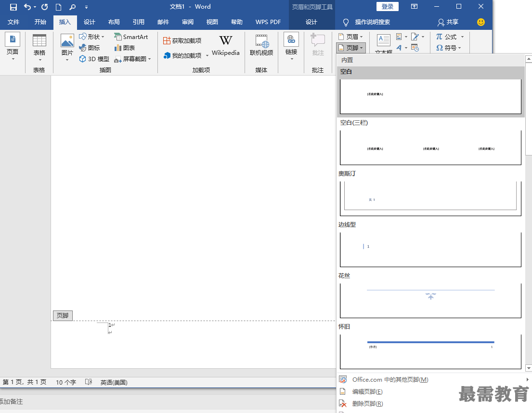
Task: Click the Undo arrow icon
Action: coord(27,7)
